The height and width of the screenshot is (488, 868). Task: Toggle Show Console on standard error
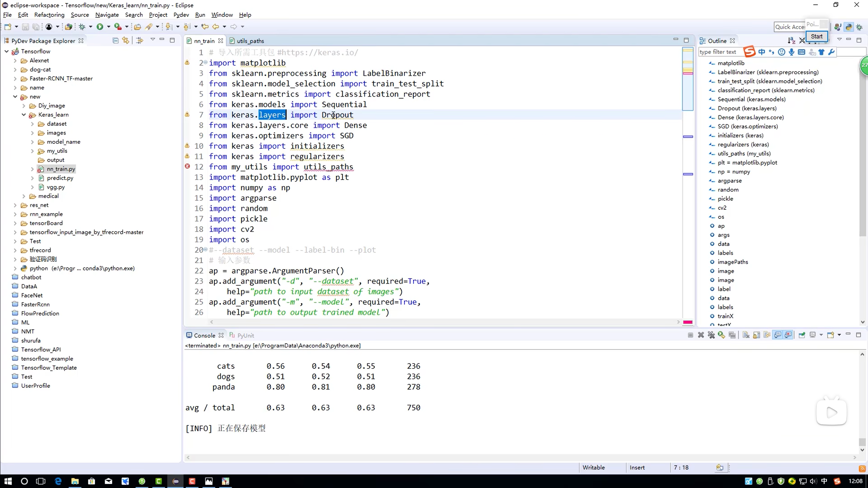click(x=788, y=335)
